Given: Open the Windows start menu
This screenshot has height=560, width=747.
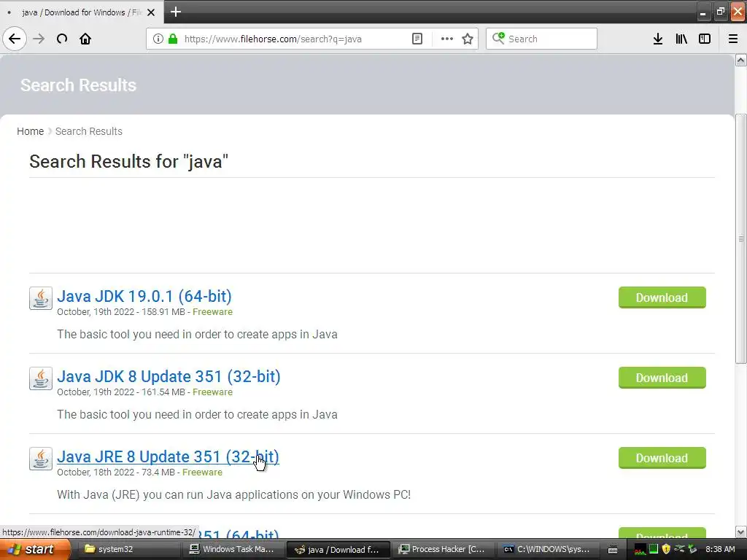Looking at the screenshot, I should pyautogui.click(x=35, y=549).
